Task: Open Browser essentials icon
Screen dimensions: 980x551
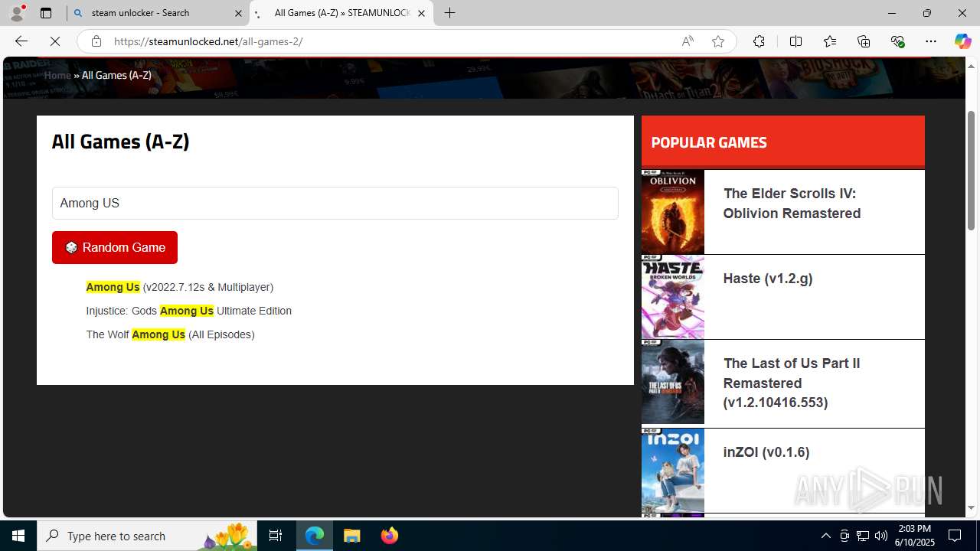Action: pyautogui.click(x=897, y=41)
